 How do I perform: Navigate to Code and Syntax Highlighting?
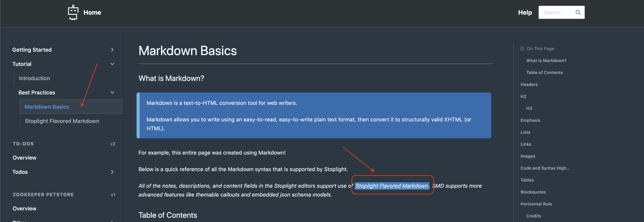point(545,168)
